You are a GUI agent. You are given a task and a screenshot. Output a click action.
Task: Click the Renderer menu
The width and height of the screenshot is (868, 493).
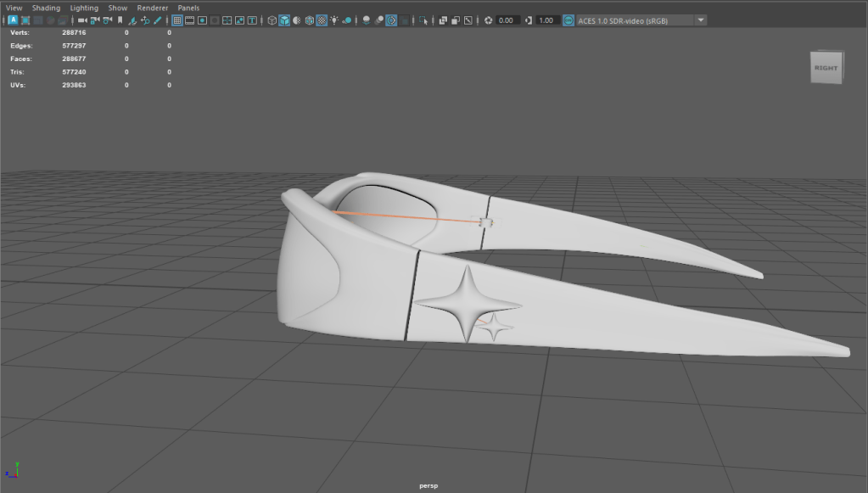coord(153,8)
